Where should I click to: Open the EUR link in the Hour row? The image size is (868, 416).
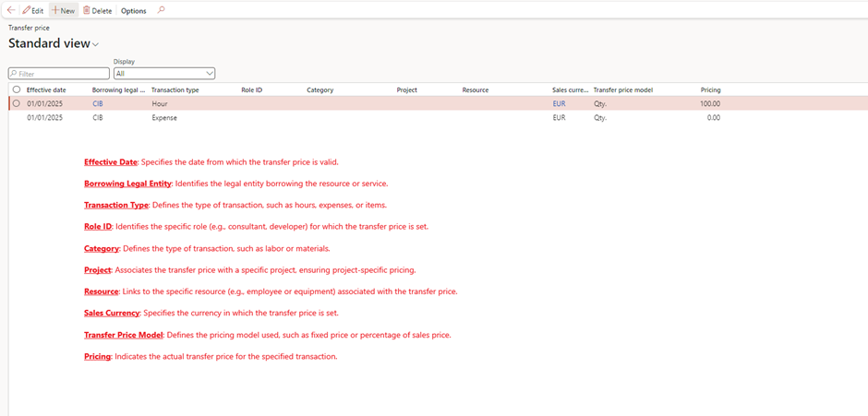[559, 103]
